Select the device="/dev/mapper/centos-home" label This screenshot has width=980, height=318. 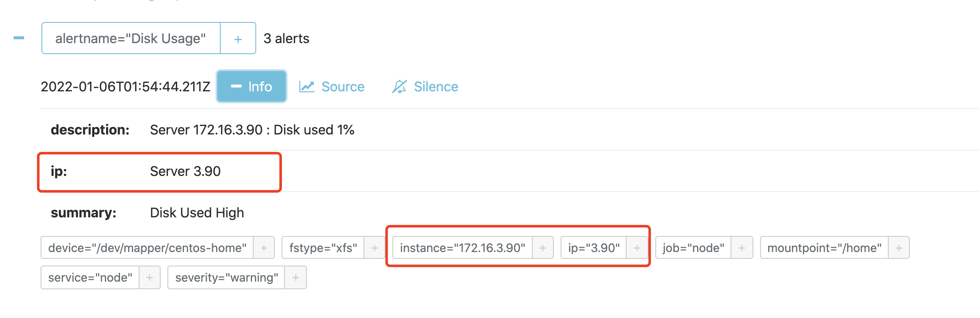(147, 248)
